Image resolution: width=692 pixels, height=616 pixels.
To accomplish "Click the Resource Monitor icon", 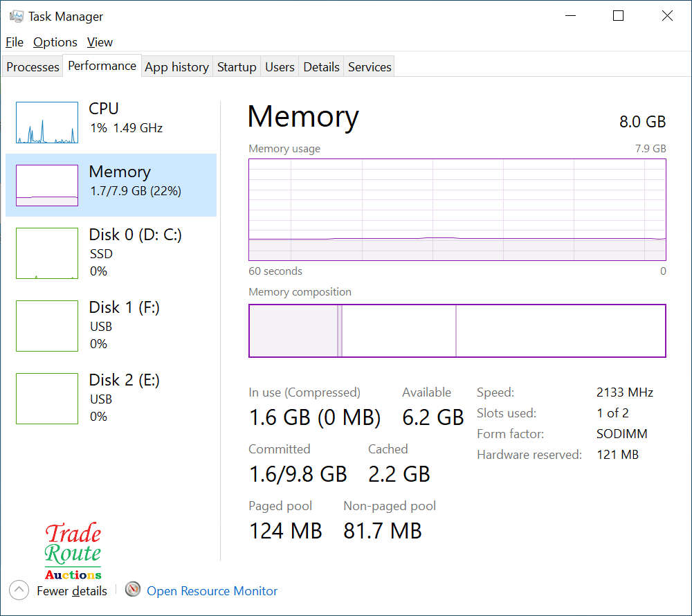I will click(x=132, y=589).
